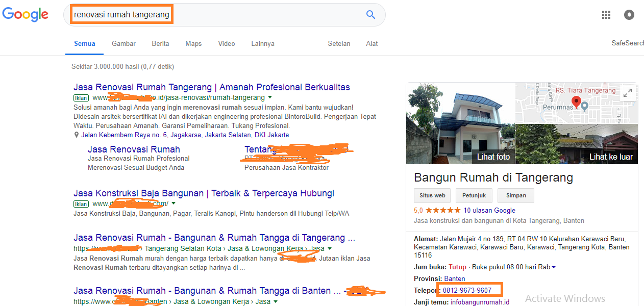Click the Jasa konstruksi dan bangunan category text
This screenshot has height=306, width=644.
click(x=499, y=221)
